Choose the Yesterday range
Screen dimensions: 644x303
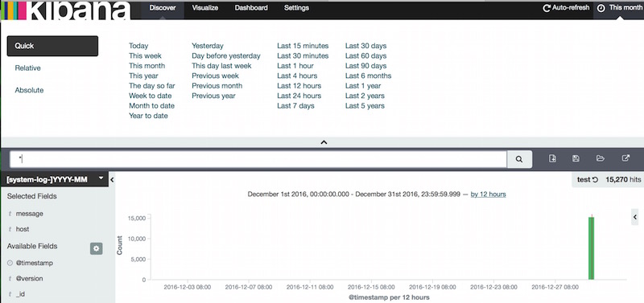pos(208,46)
